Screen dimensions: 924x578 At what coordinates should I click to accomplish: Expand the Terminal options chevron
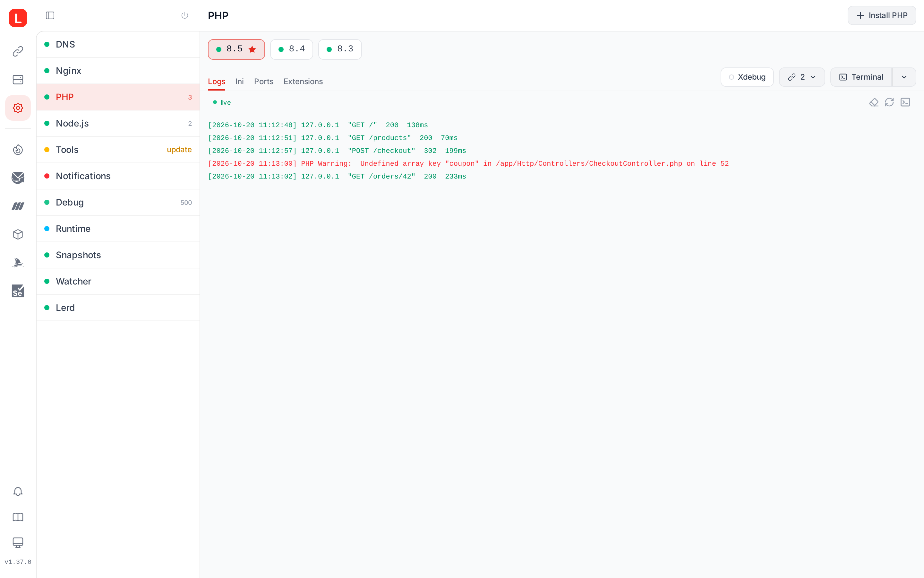coord(904,77)
